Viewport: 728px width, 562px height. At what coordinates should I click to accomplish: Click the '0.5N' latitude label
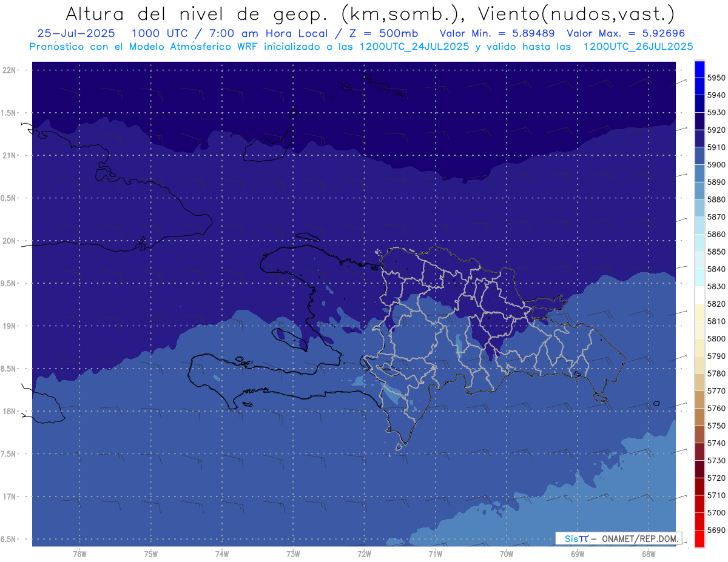pos(9,198)
